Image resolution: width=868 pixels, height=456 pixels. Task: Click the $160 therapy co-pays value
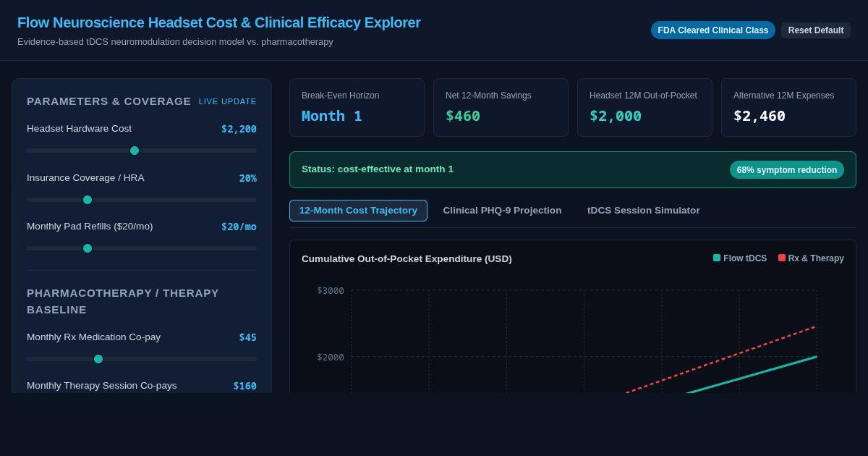[x=245, y=386]
